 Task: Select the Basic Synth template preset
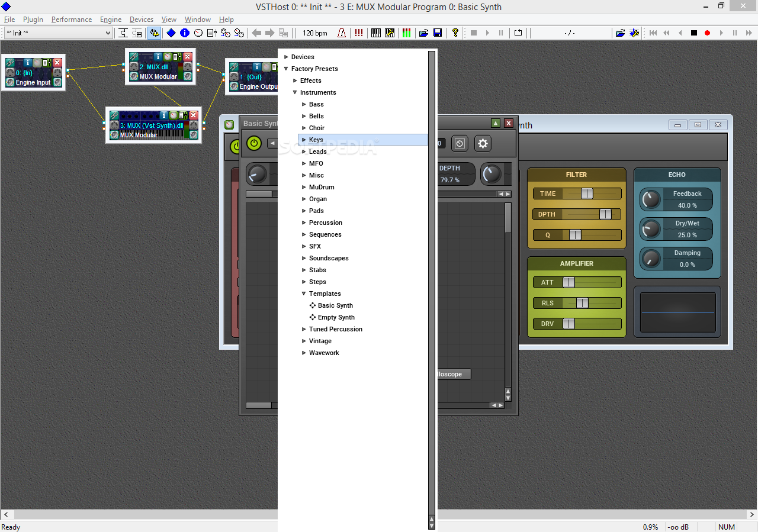tap(335, 305)
